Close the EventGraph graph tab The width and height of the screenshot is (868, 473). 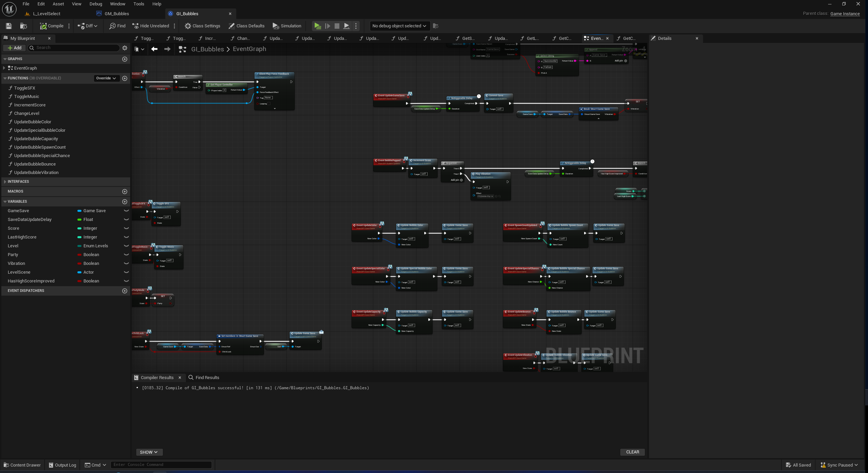pyautogui.click(x=607, y=39)
